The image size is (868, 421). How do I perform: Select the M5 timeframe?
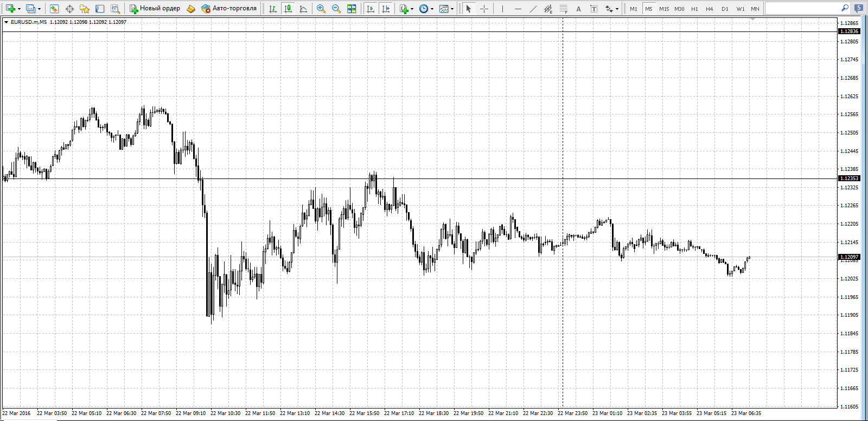649,9
